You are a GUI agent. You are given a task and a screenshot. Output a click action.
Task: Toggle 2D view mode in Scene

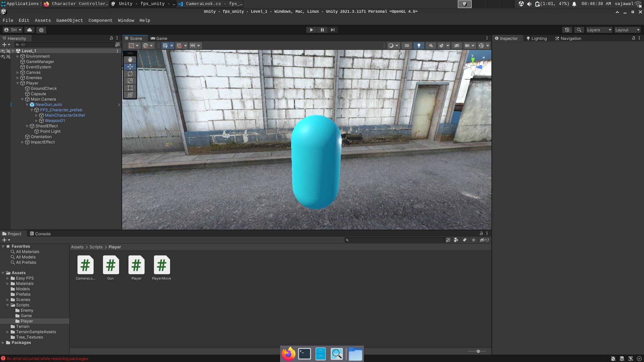point(407,46)
